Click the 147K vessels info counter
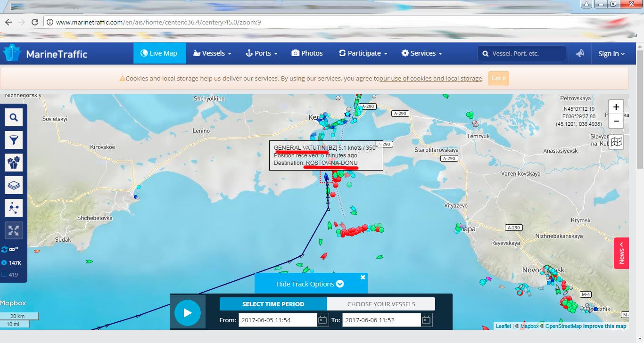This screenshot has height=343, width=644. coord(12,263)
